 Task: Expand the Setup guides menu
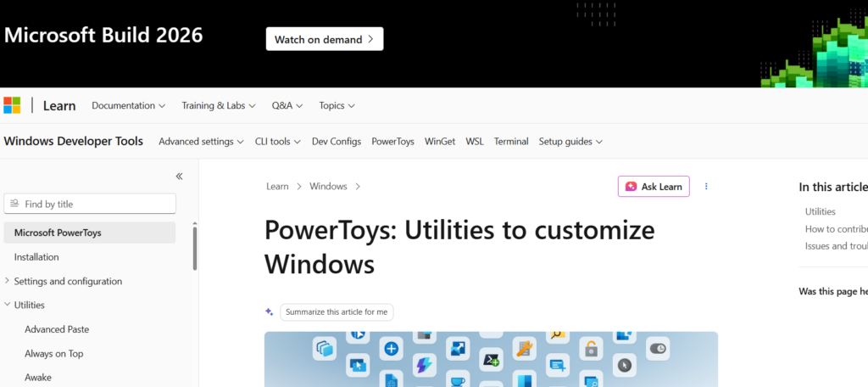point(570,142)
